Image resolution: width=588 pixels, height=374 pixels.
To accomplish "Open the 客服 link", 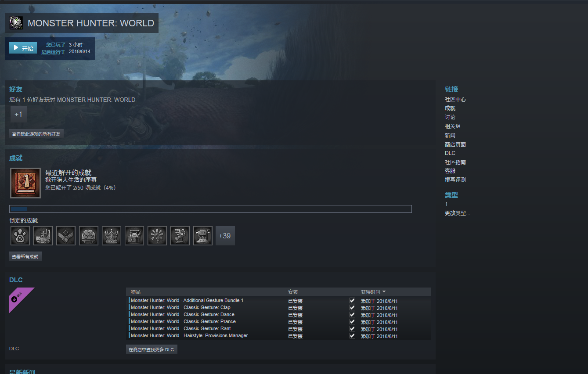I will tap(450, 171).
